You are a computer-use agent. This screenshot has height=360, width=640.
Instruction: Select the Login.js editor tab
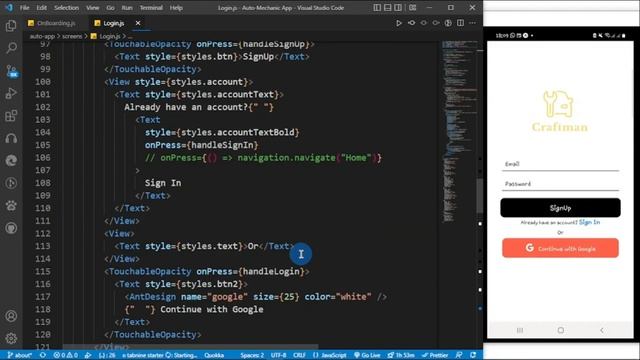(113, 23)
